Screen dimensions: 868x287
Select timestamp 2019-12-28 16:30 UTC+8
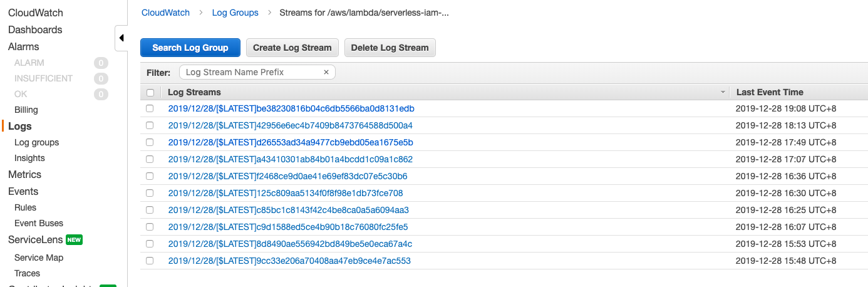[786, 193]
